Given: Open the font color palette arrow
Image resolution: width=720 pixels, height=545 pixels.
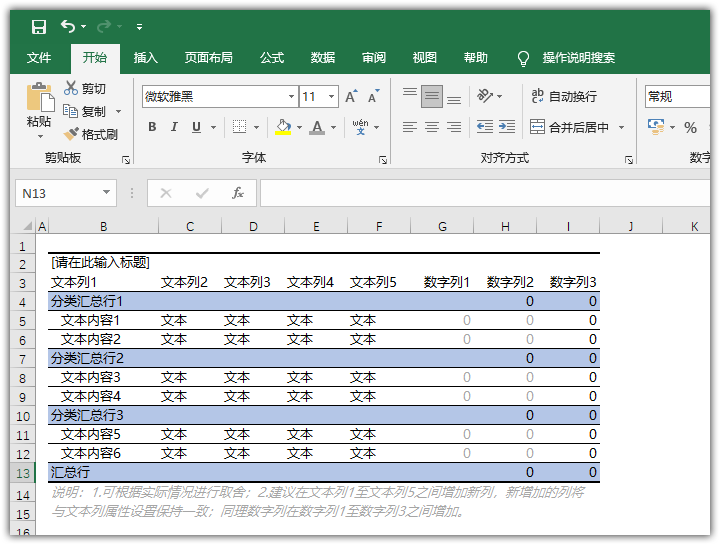Looking at the screenshot, I should point(333,127).
